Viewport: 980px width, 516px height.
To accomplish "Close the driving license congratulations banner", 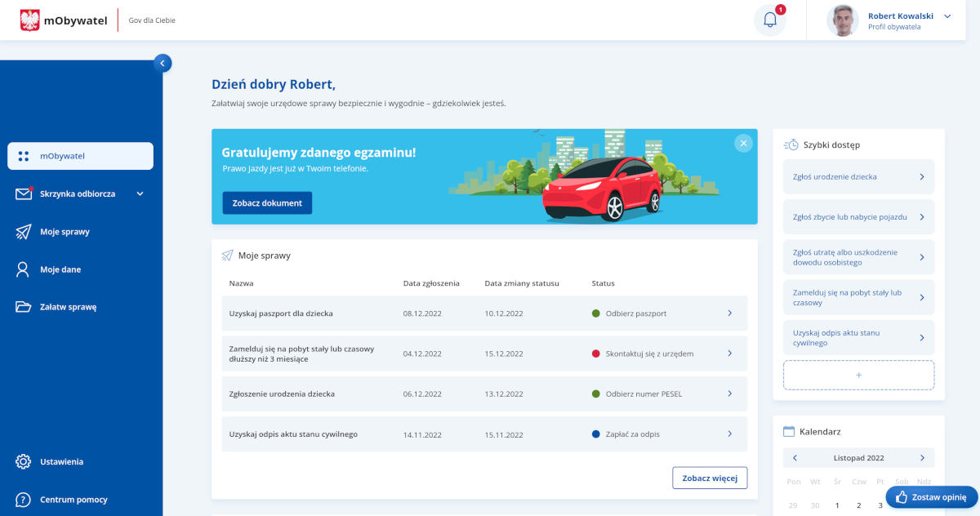I will (742, 143).
